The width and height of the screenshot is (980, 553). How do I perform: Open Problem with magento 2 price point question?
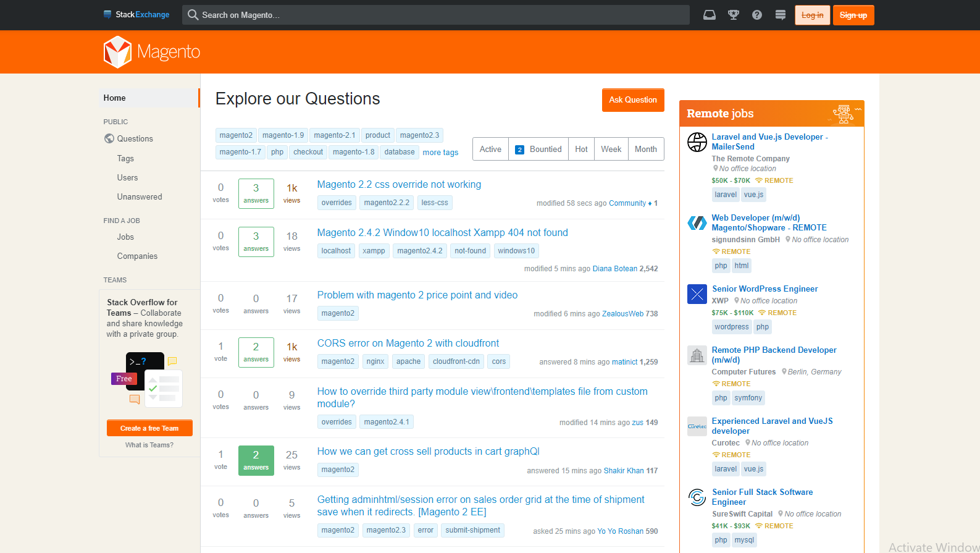[x=417, y=295]
